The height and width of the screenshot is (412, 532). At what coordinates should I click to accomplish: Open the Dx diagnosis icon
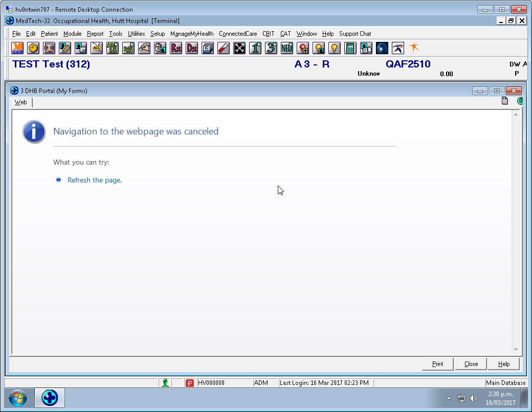click(x=192, y=48)
